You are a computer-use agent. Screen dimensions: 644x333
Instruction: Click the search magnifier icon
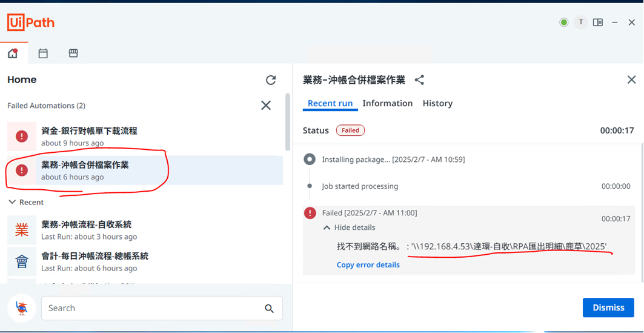pos(269,309)
